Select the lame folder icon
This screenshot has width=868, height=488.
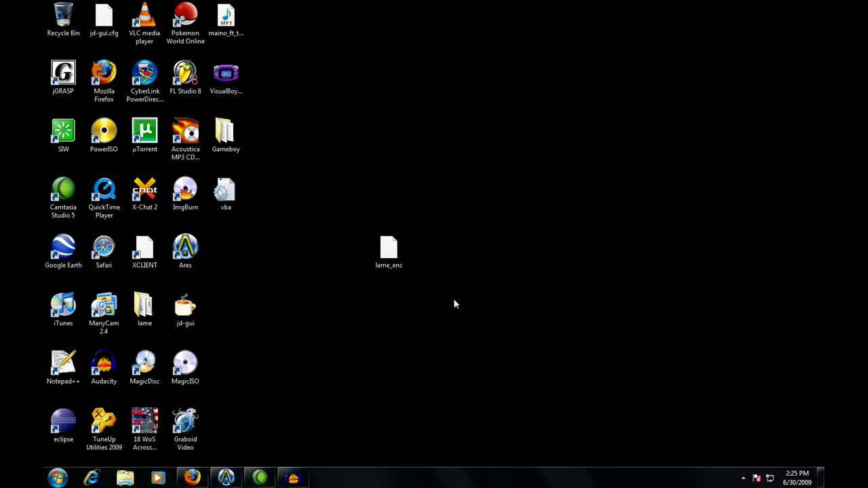tap(144, 310)
